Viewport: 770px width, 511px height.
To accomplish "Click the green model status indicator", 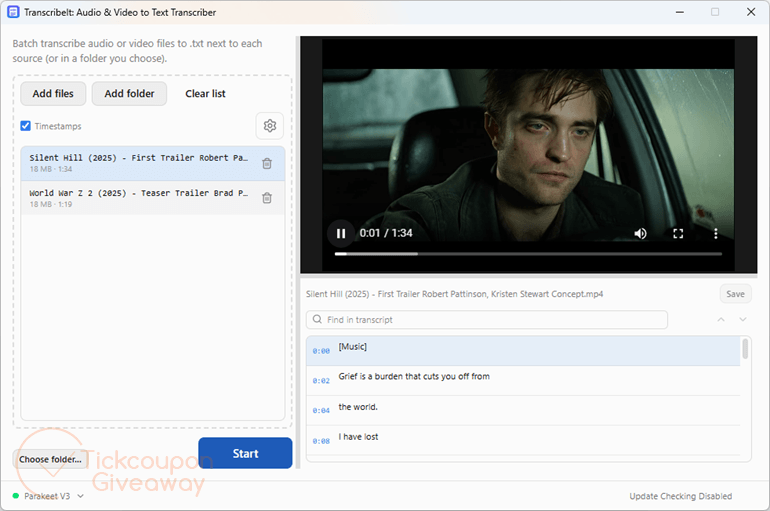I will [16, 496].
